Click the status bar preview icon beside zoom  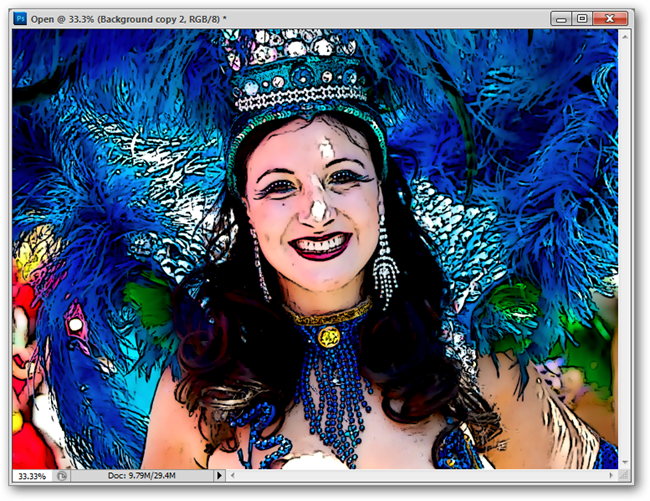tap(62, 476)
